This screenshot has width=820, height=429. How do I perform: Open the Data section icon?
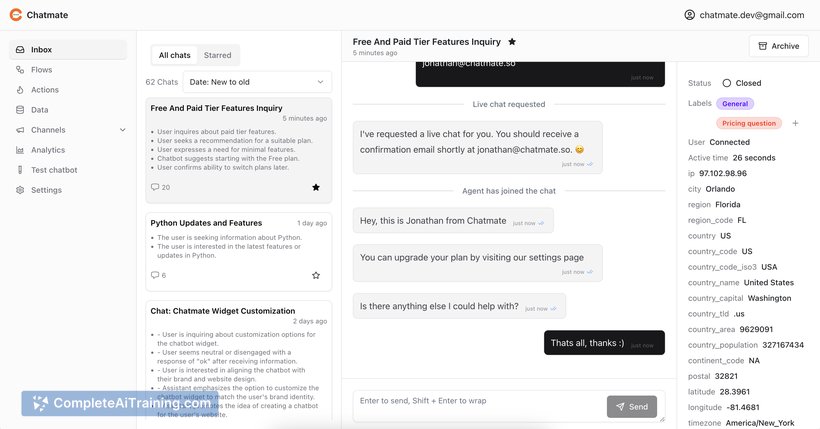tap(20, 110)
